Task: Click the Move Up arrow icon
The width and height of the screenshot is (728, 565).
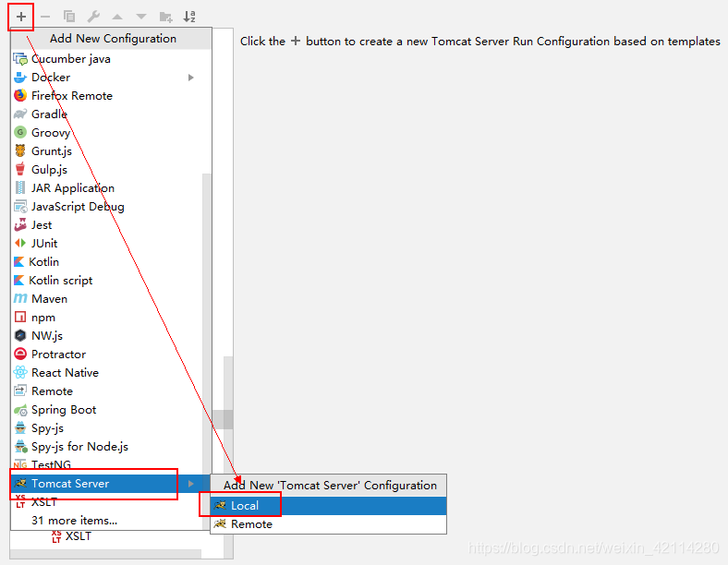Action: point(117,17)
